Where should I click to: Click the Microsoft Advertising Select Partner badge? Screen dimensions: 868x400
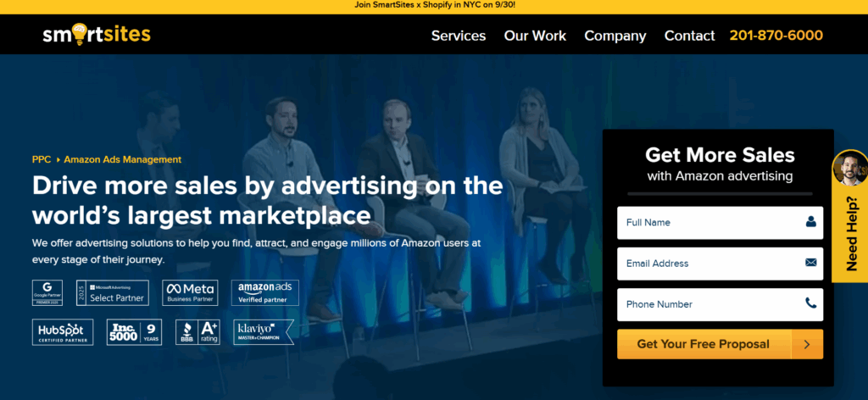click(112, 292)
